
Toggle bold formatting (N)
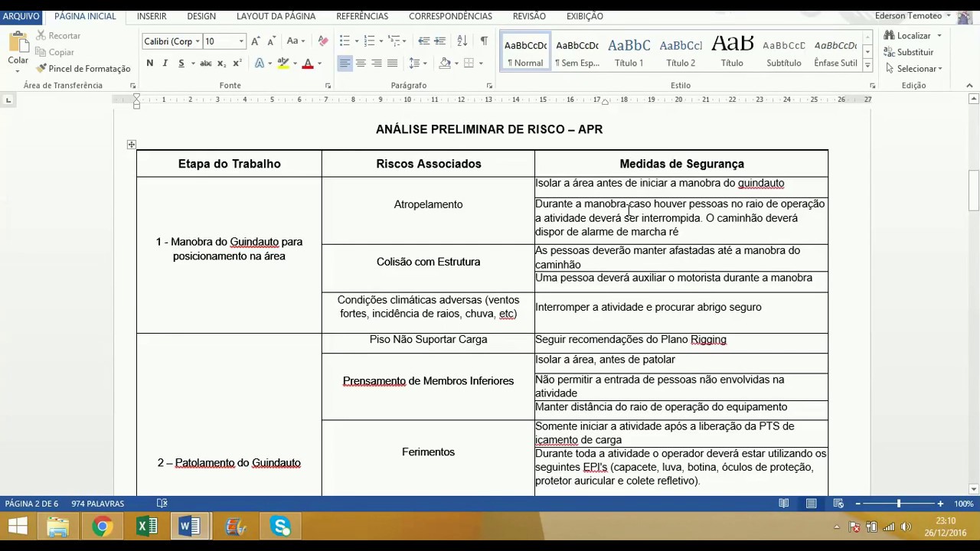[149, 64]
